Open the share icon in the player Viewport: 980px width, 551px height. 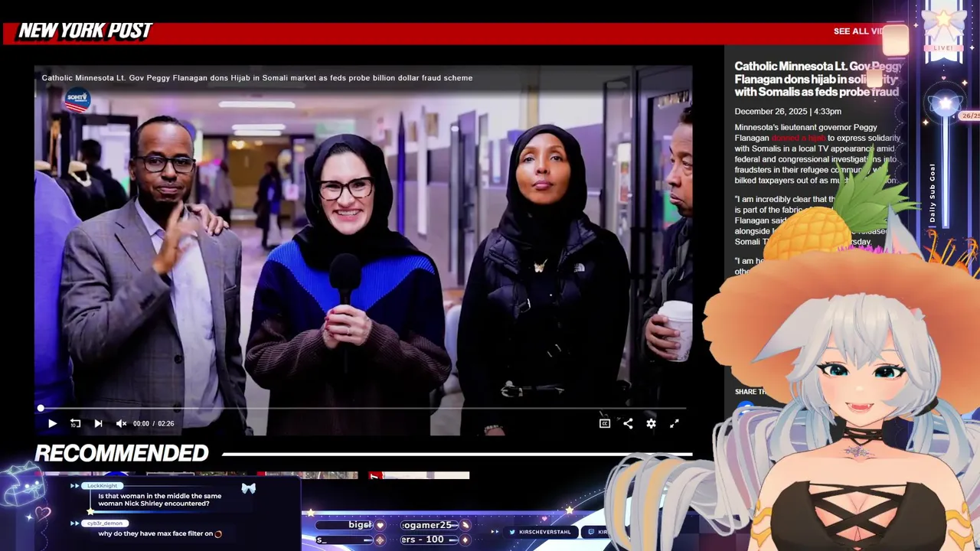click(628, 423)
